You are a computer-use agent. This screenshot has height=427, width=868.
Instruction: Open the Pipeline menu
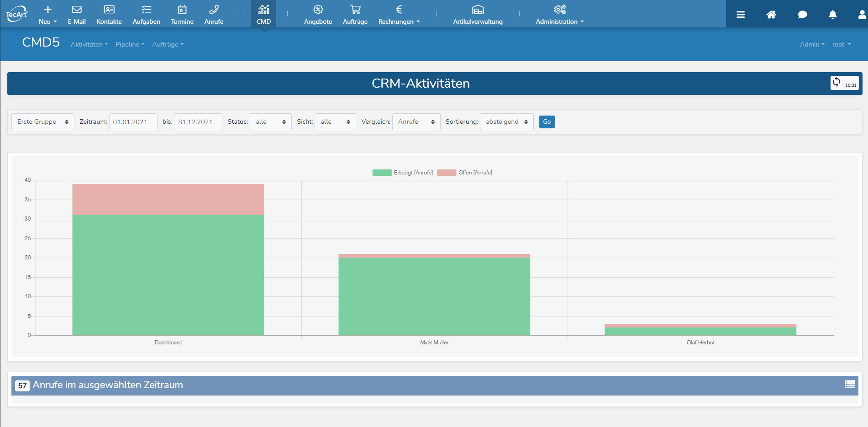click(x=130, y=44)
